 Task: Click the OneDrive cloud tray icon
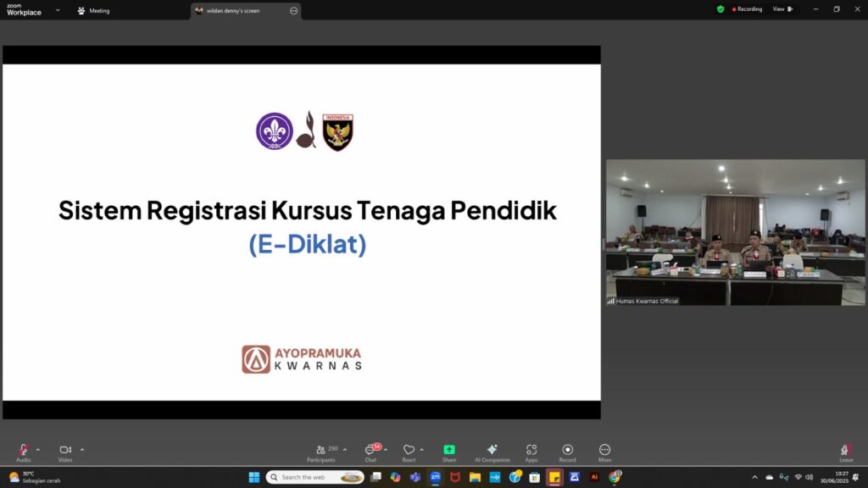(x=769, y=477)
